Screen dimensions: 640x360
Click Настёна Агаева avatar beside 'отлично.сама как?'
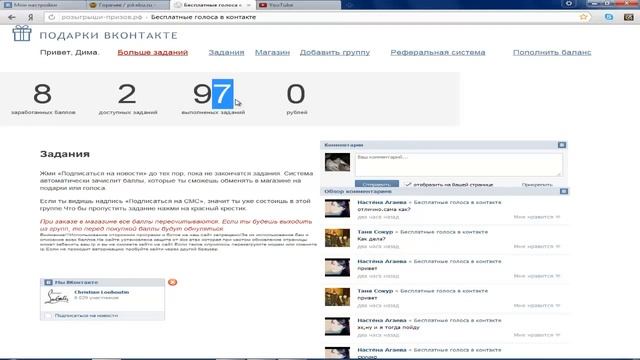[x=337, y=209]
